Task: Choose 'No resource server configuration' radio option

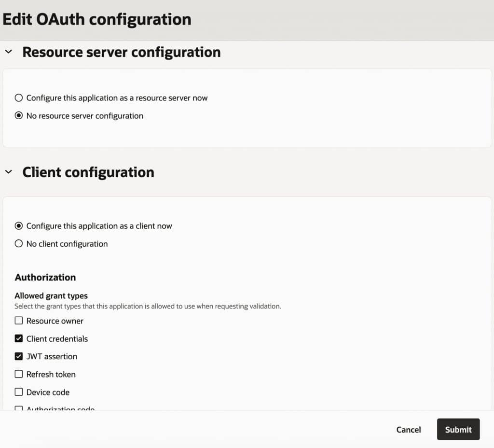Action: coord(19,116)
